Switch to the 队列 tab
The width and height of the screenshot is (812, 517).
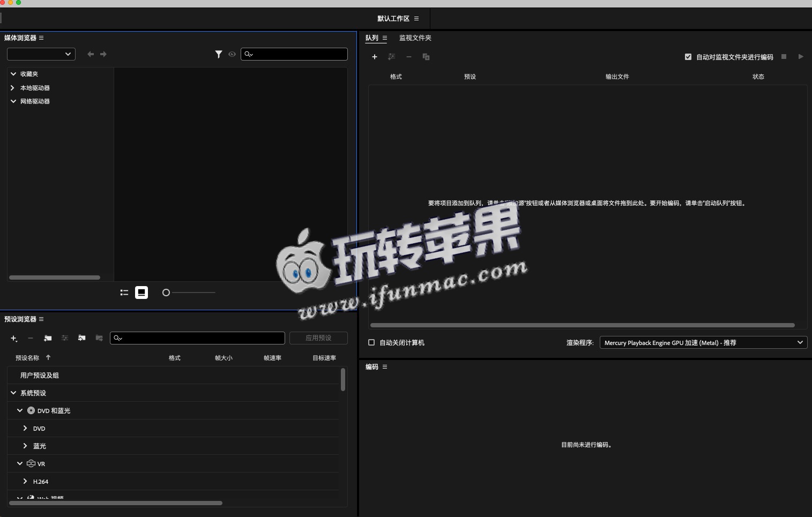coord(372,38)
